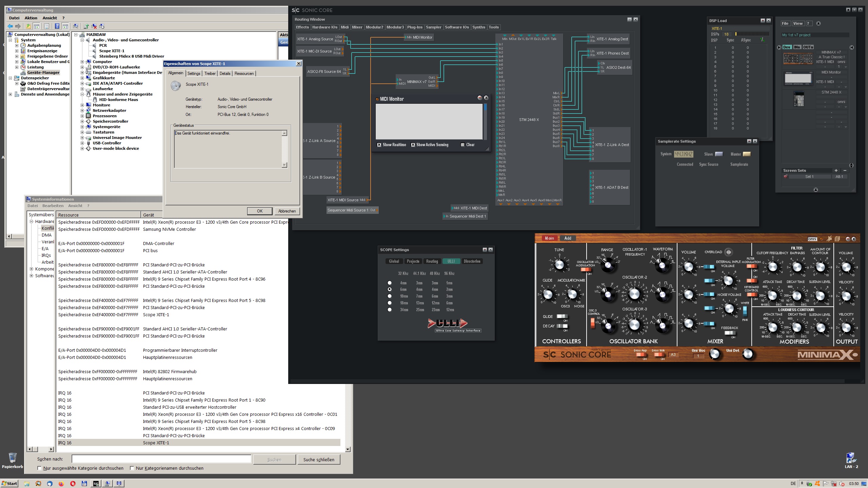Turn the CUTOFF FREQUENCY knob on the Minimax
868x488 pixels.
773,267
